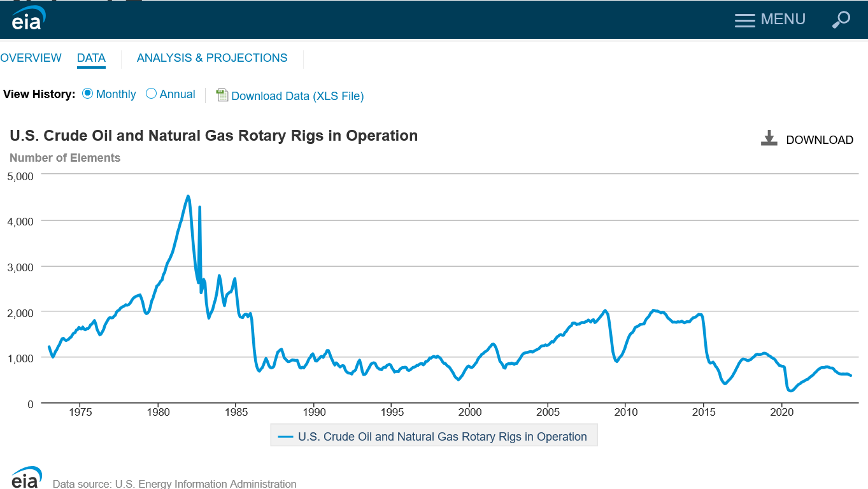Expand the MENU label in header
Image resolution: width=868 pixels, height=489 pixels.
click(x=783, y=20)
